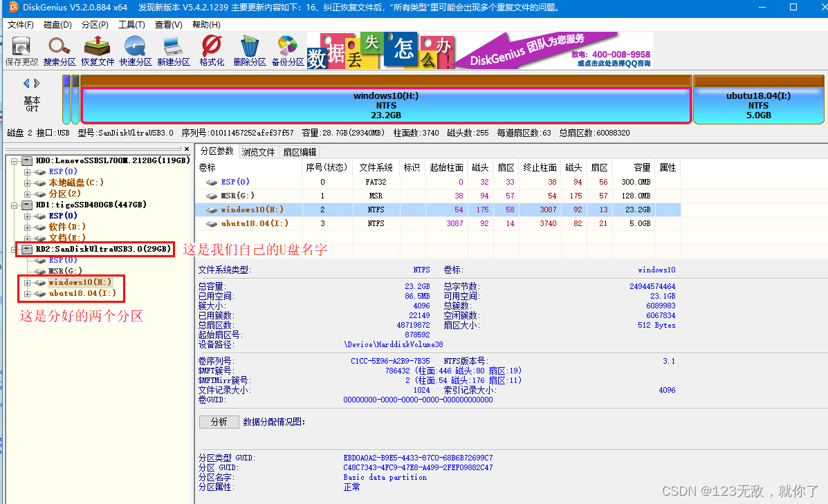Launch the Recover Files (恢复文件) tool
This screenshot has width=828, height=504.
point(97,51)
